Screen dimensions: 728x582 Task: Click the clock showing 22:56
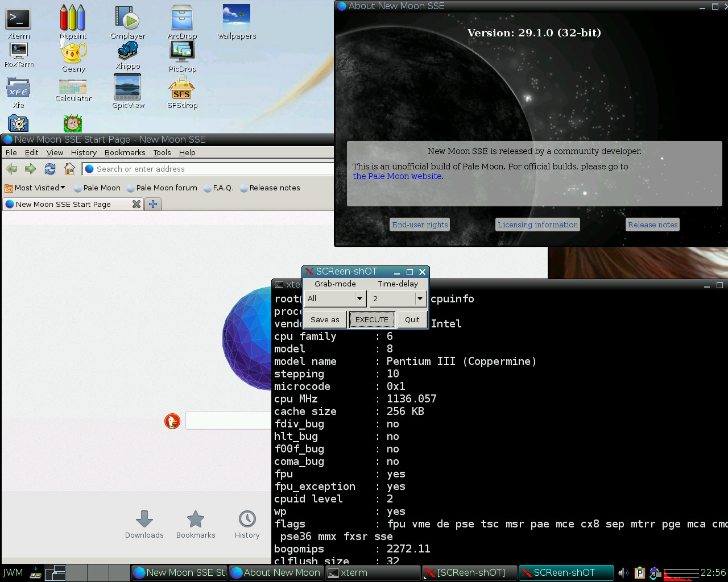(713, 572)
